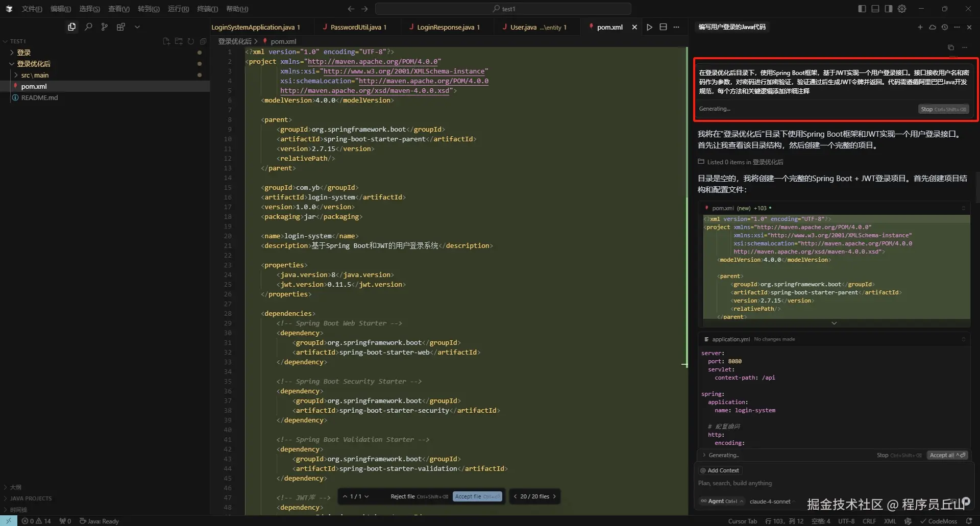Expand the JAVA PROJECTS section

(x=31, y=498)
